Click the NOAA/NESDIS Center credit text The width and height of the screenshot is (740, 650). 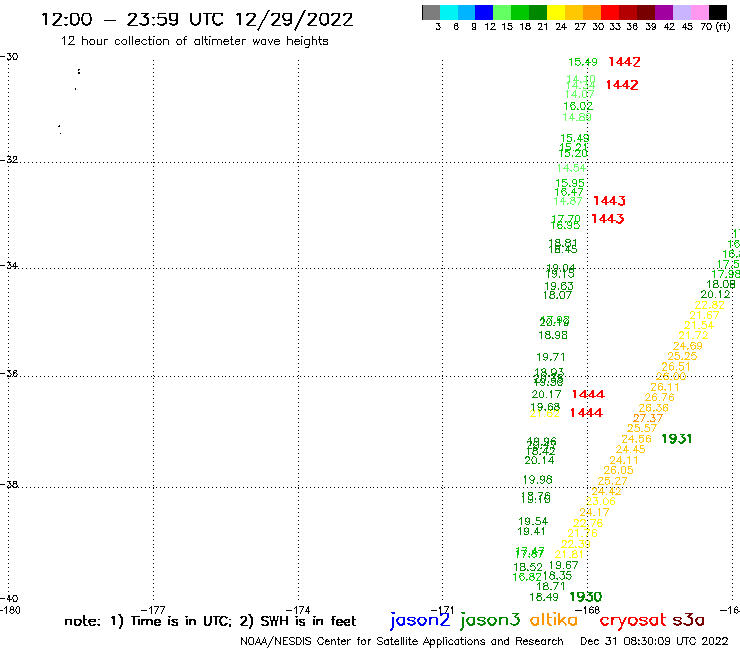click(x=402, y=642)
